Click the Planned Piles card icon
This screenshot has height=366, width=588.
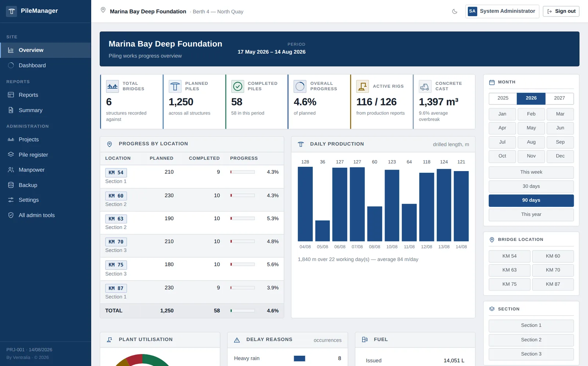click(x=175, y=86)
